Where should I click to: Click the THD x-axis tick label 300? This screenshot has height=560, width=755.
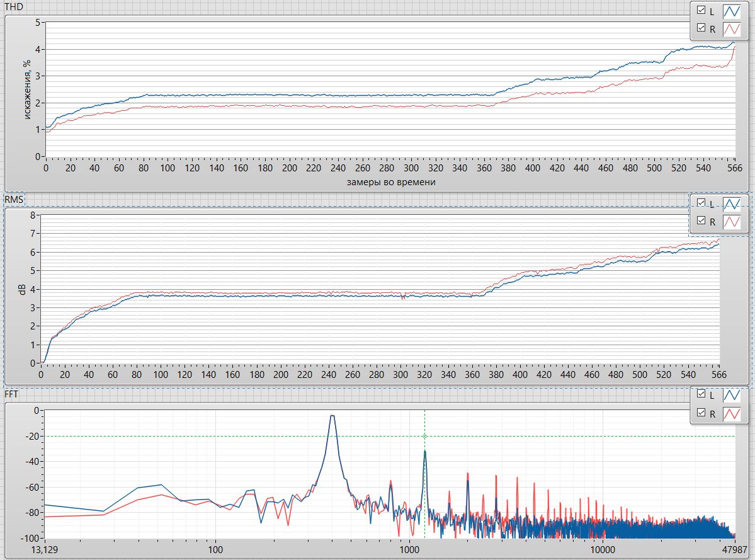[x=411, y=168]
